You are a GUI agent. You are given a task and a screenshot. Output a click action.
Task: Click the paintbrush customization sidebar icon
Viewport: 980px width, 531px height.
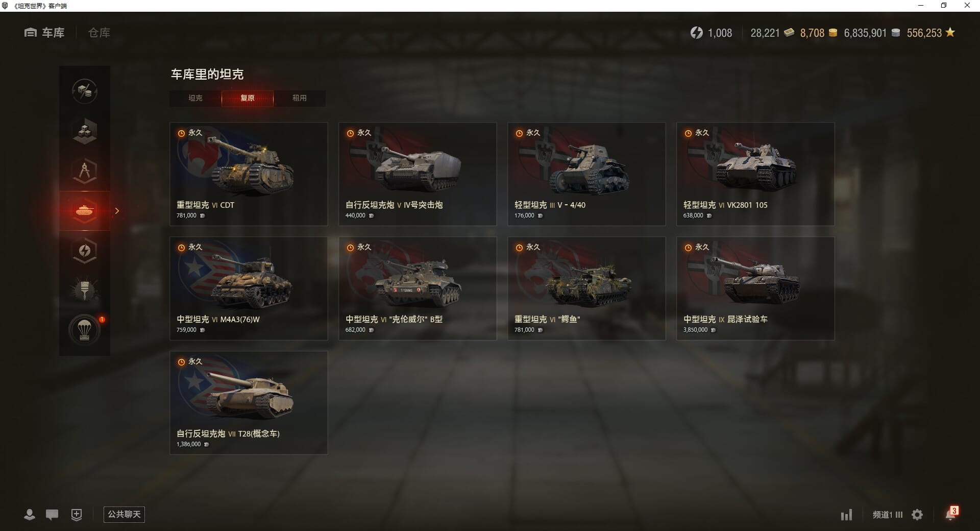tap(85, 291)
